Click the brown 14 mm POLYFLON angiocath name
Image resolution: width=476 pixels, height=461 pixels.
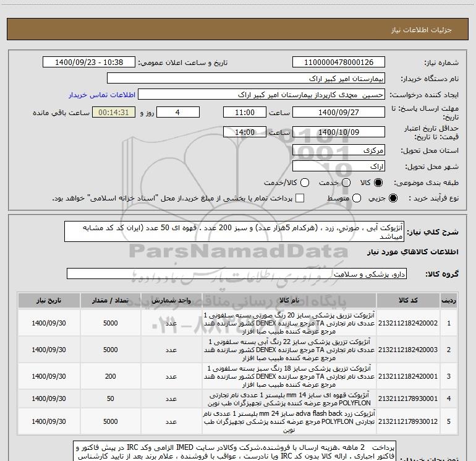click(289, 399)
